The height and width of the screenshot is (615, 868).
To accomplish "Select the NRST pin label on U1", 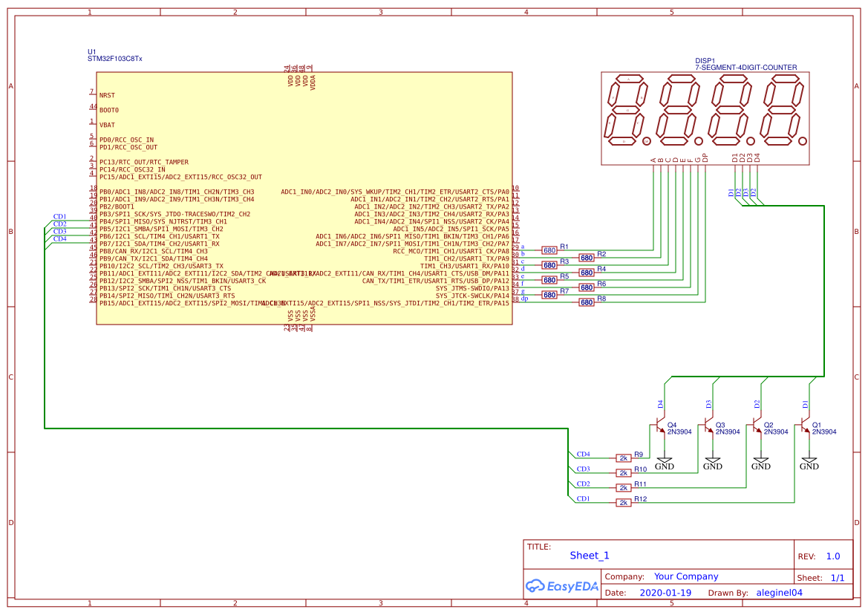I will point(106,95).
